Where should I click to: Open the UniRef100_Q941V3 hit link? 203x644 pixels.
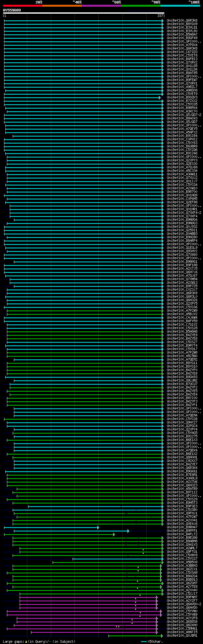(182, 545)
